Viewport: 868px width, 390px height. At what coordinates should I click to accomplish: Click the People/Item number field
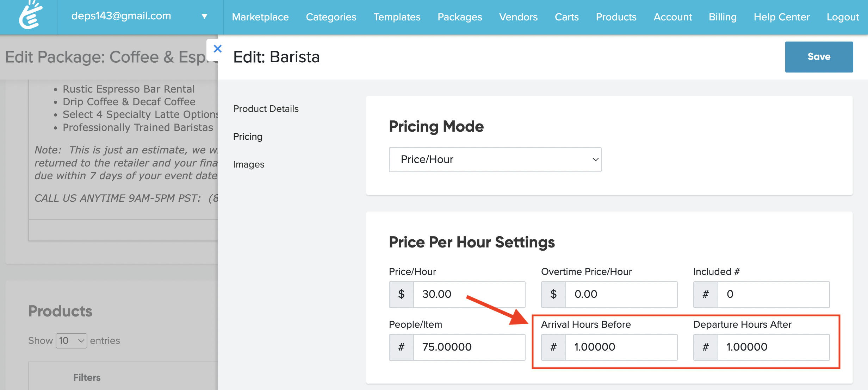tap(469, 347)
